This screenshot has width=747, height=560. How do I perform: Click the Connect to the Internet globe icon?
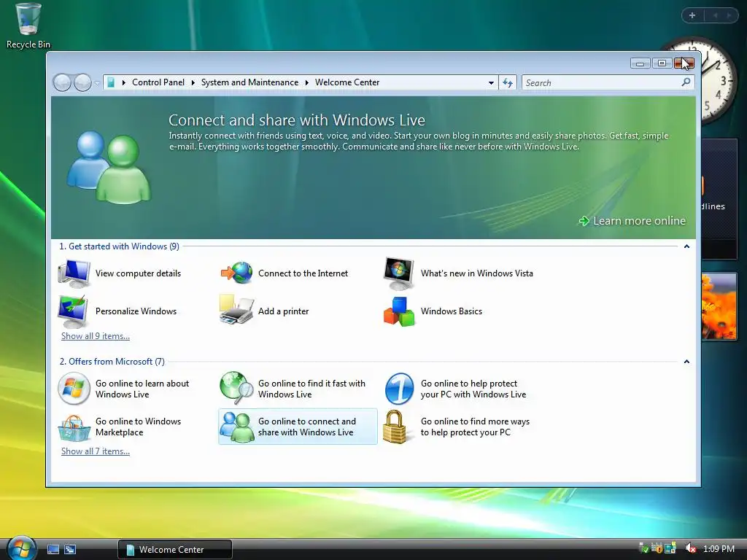[237, 273]
